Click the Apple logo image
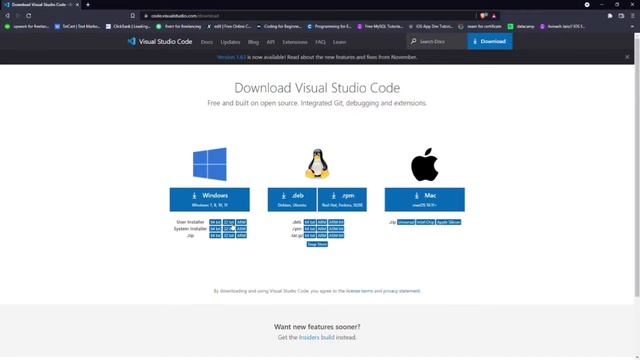Viewport: 640px width, 360px height. click(x=424, y=164)
